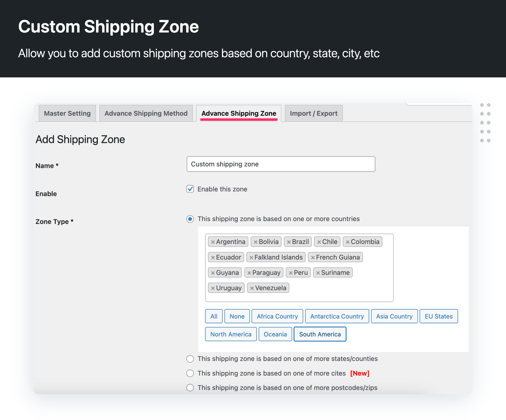This screenshot has width=506, height=420.
Task: Add all Asia Country selections
Action: 394,316
